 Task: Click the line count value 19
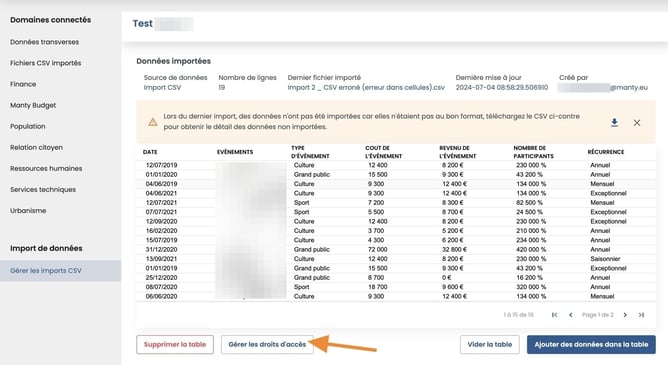tap(222, 87)
